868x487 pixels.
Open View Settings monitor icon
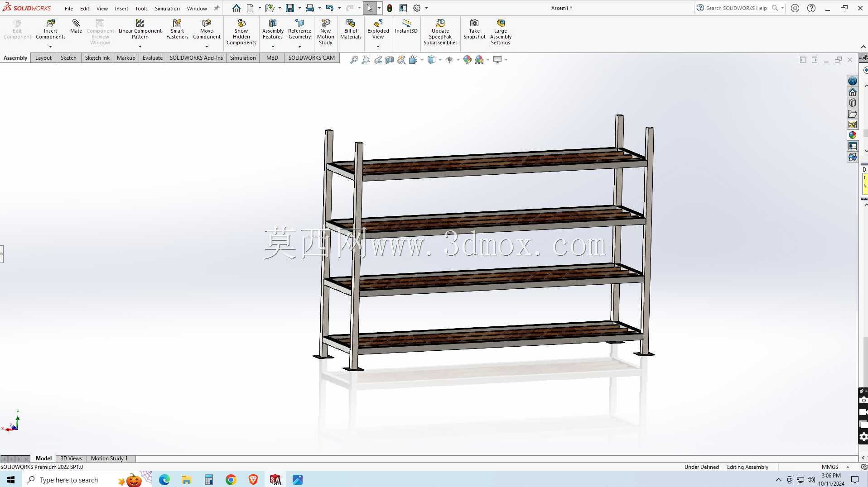pyautogui.click(x=497, y=60)
